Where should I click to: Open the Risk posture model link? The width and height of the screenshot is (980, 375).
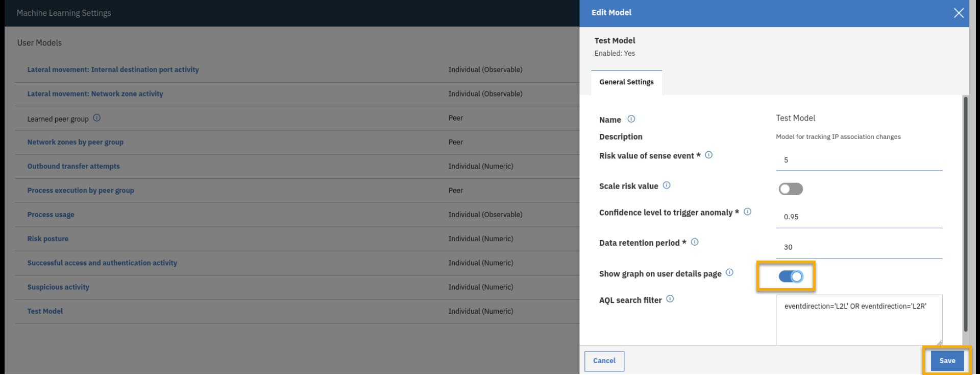48,239
